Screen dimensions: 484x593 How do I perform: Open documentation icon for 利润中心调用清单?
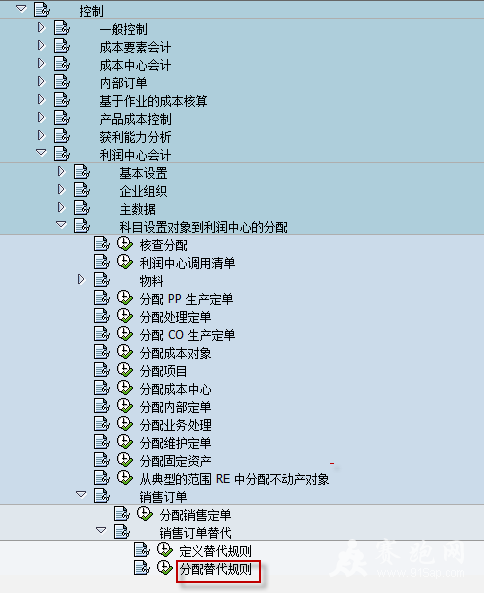pyautogui.click(x=102, y=262)
